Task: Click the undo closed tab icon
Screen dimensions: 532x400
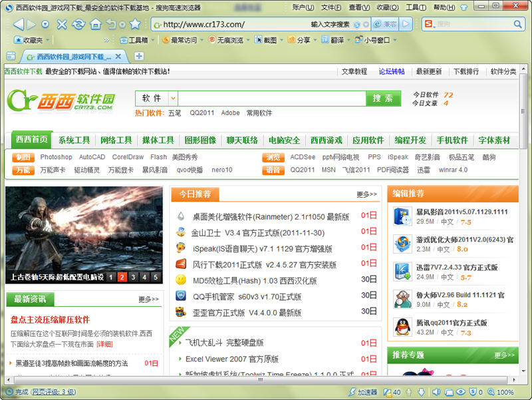Action: 111,24
